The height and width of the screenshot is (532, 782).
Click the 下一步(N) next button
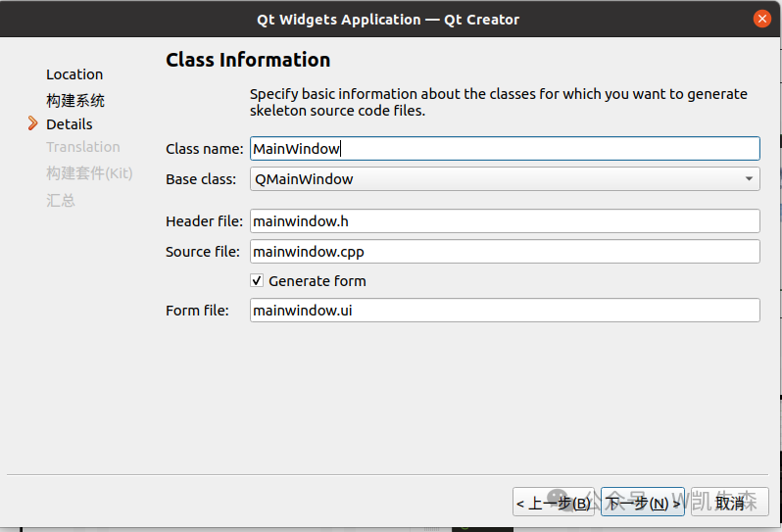click(643, 503)
